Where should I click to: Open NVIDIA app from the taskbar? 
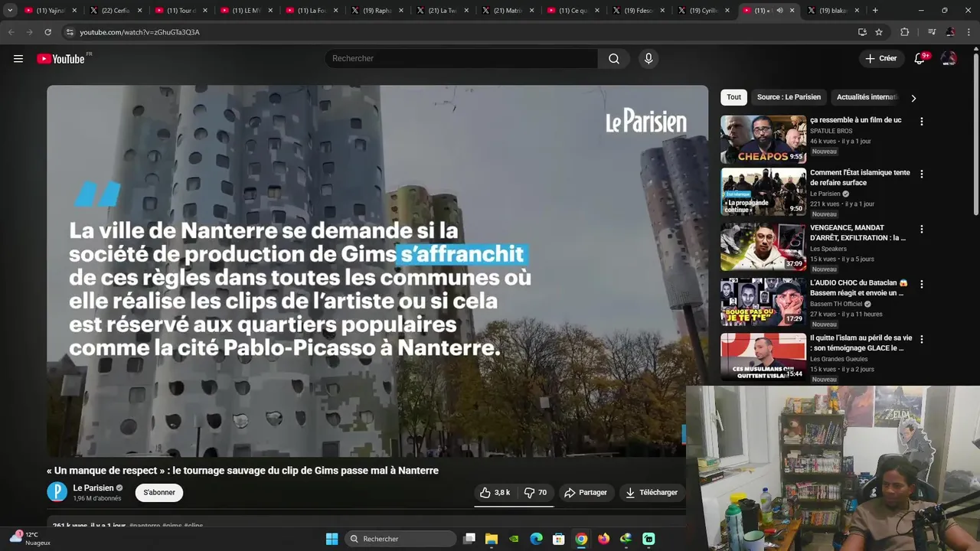(x=514, y=539)
